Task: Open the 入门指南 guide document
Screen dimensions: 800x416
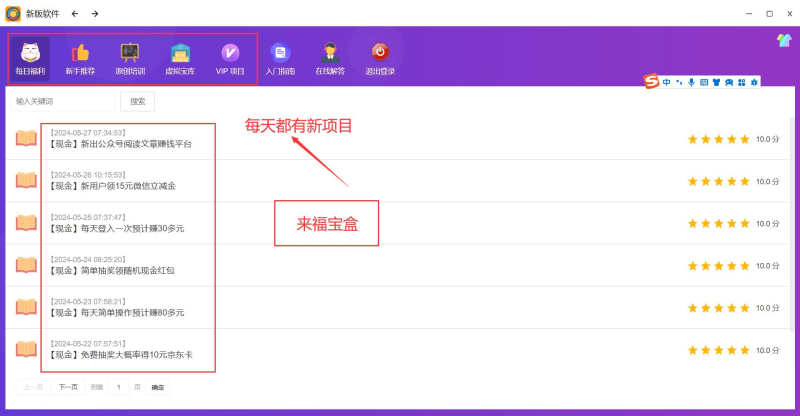Action: [x=280, y=59]
